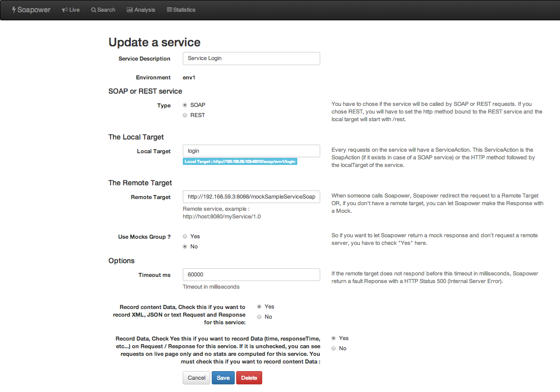Select the SOAP service type
Viewport: 560px width, 392px height.
(x=185, y=105)
